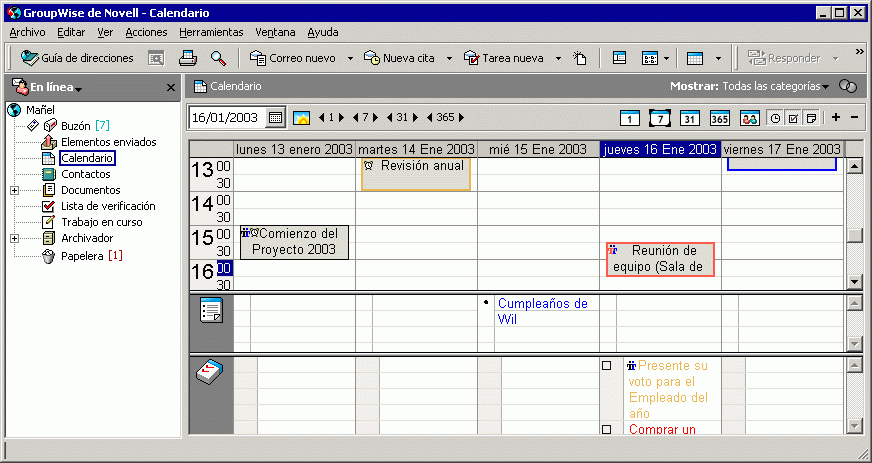Open the Archivo menu
This screenshot has height=463, width=872.
pos(27,32)
